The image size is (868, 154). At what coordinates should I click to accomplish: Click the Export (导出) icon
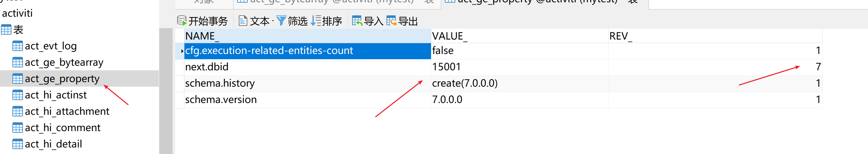391,21
